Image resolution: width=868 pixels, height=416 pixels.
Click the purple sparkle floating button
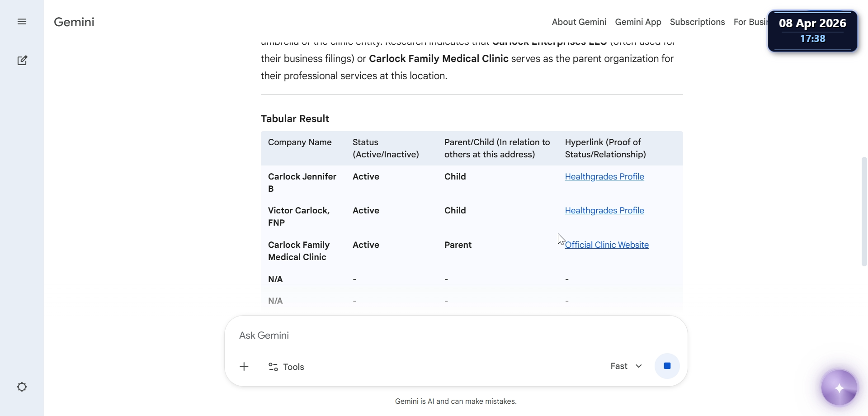(x=839, y=388)
